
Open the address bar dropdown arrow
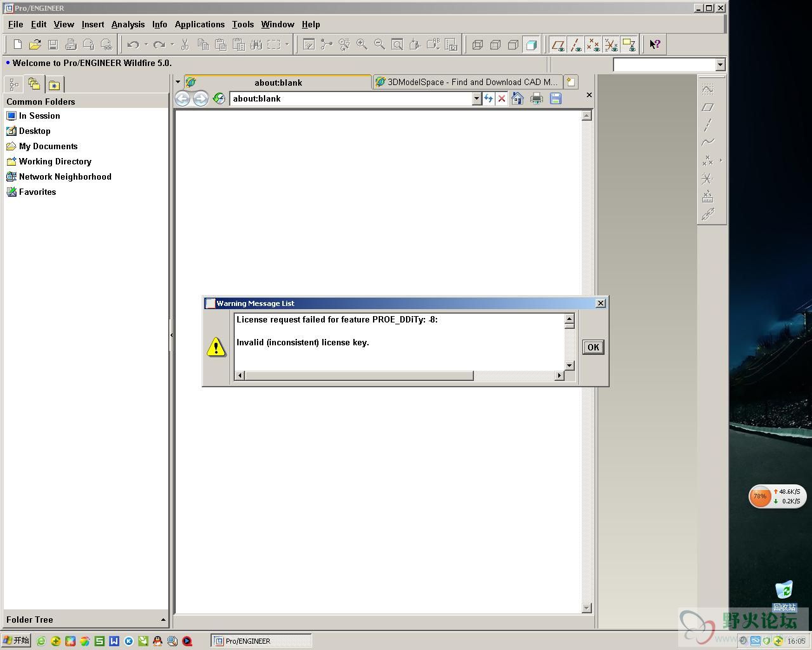(x=476, y=98)
